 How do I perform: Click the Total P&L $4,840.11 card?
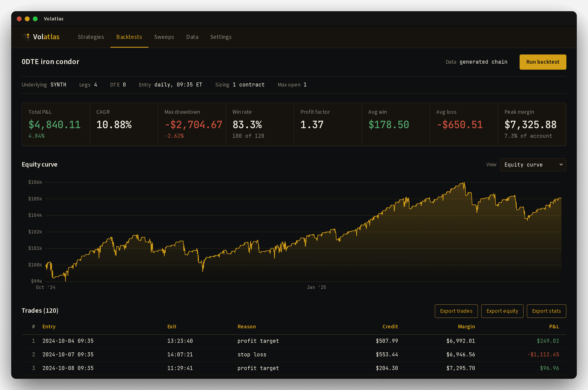pos(56,124)
